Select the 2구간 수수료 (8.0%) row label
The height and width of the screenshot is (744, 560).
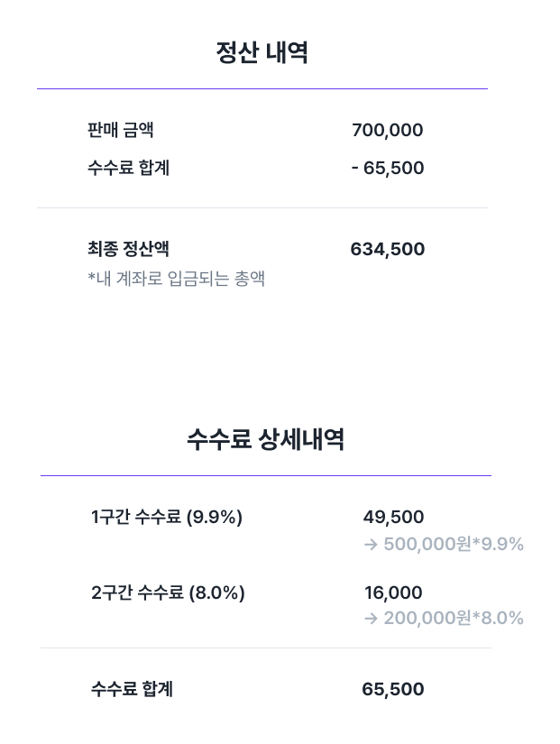tap(168, 592)
